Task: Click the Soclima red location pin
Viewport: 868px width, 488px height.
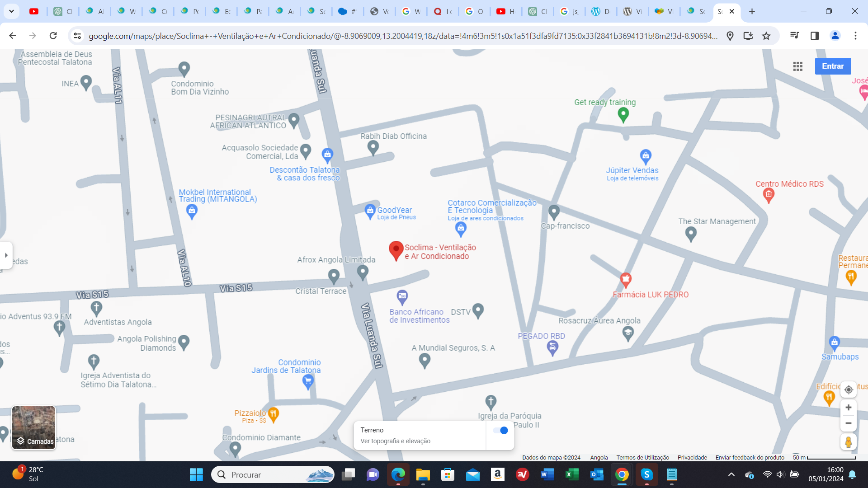Action: [x=396, y=249]
